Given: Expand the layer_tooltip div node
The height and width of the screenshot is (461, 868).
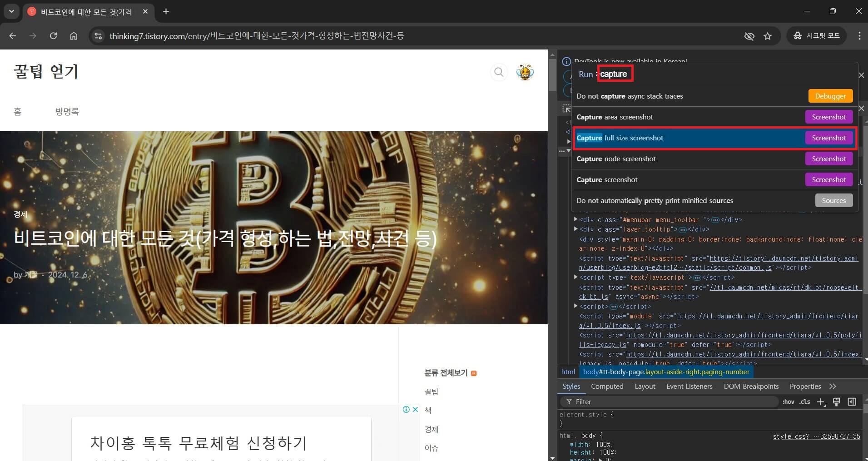Looking at the screenshot, I should (x=575, y=229).
